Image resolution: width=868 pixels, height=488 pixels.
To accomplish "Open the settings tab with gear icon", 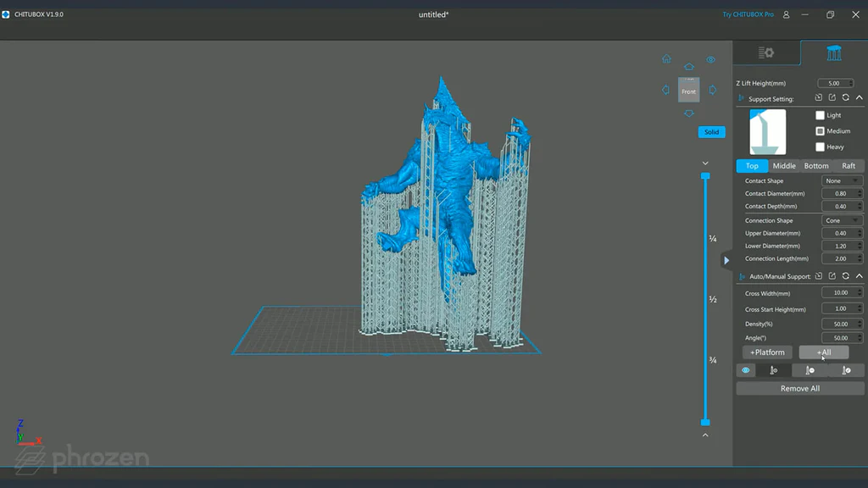I will [766, 53].
